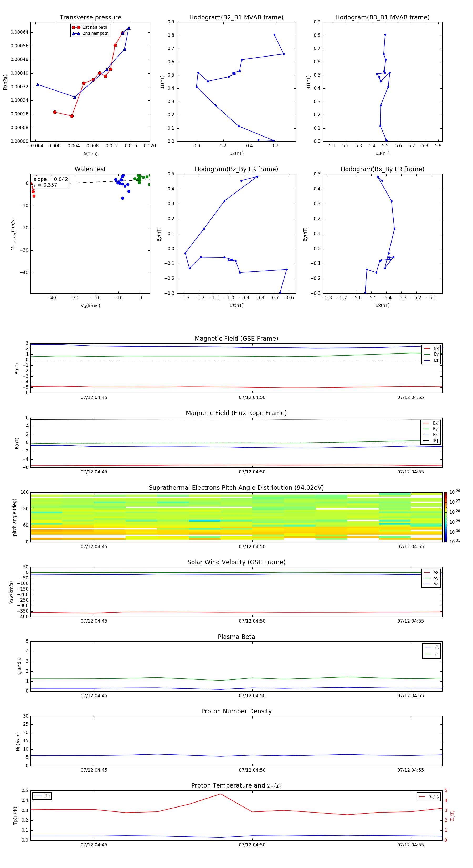Click 'Magnetic Field (GSE Frame)' title
473x868 pixels.
click(x=236, y=339)
